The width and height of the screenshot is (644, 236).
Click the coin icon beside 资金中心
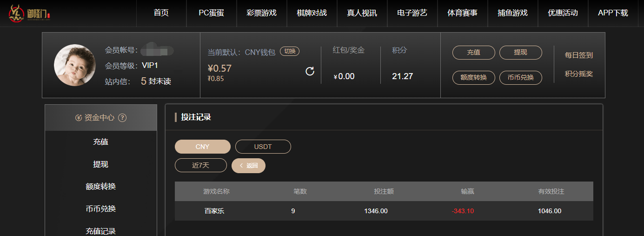click(79, 118)
